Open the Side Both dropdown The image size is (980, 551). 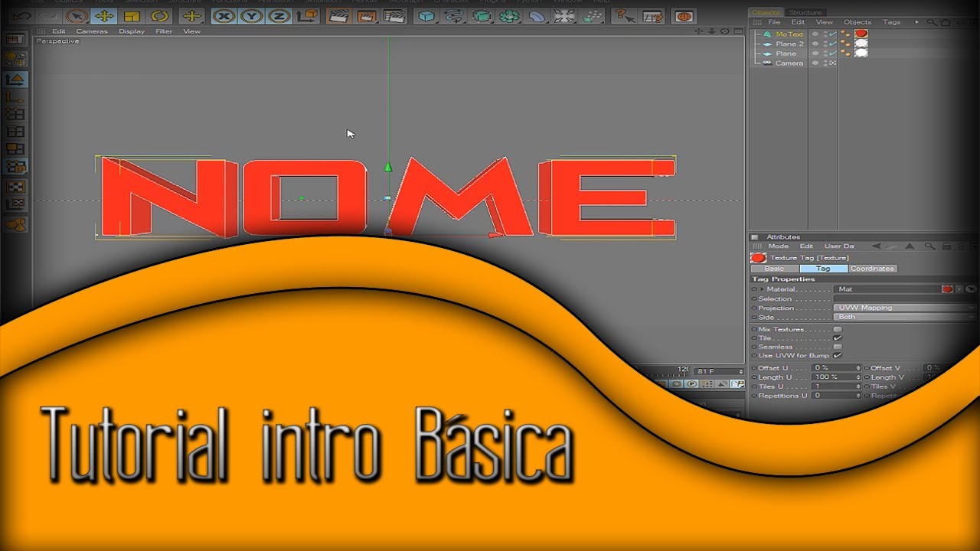pyautogui.click(x=905, y=317)
